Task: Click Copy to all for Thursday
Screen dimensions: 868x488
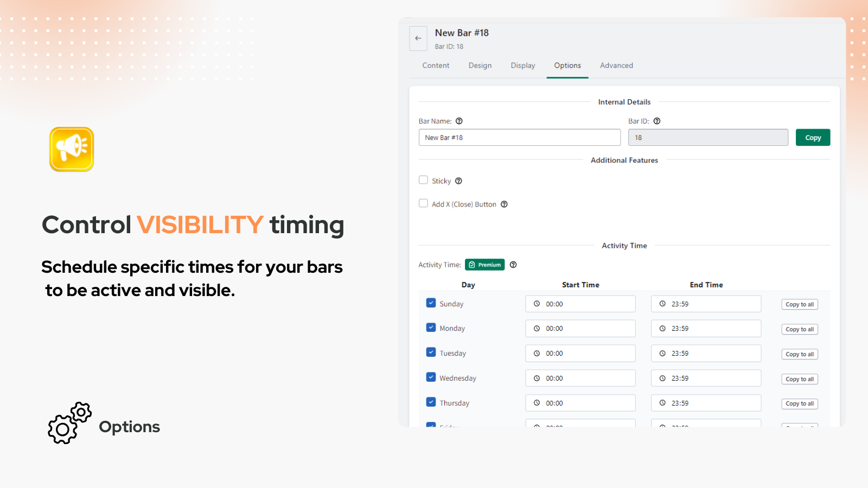Action: [x=800, y=404]
